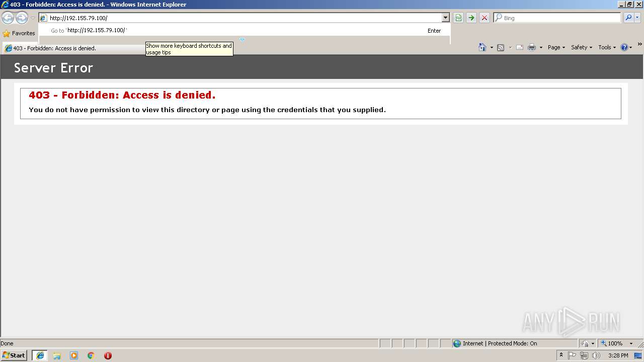Click the Action Center flag icon
The height and width of the screenshot is (362, 644).
coord(572,355)
